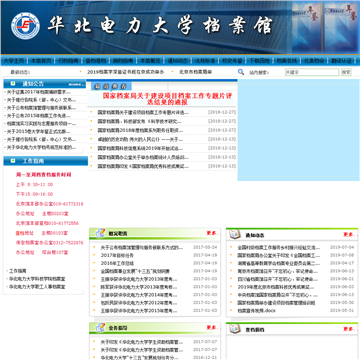Image resolution: width=360 pixels, height=360 pixels.
Task: Click 更多 beside the 通知动态 section title
Action: (x=349, y=234)
